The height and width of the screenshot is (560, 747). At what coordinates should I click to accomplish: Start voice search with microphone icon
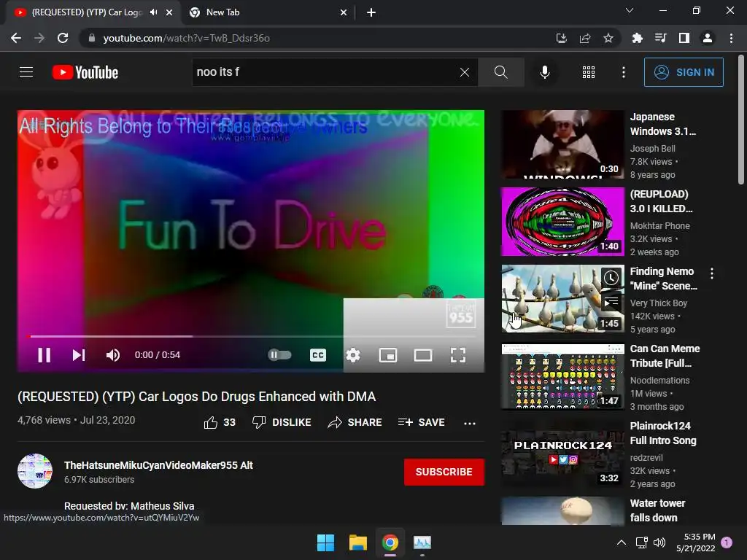pos(544,72)
